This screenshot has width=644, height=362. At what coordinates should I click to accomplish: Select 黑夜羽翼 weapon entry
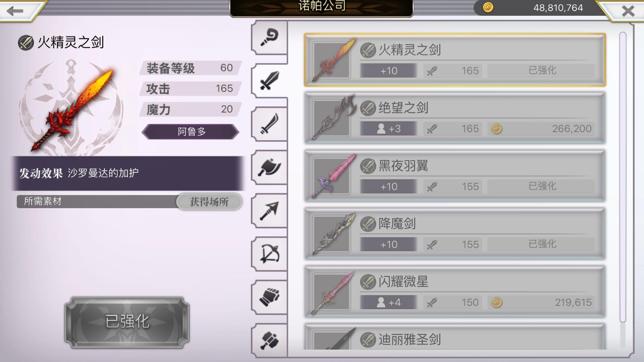pyautogui.click(x=455, y=176)
